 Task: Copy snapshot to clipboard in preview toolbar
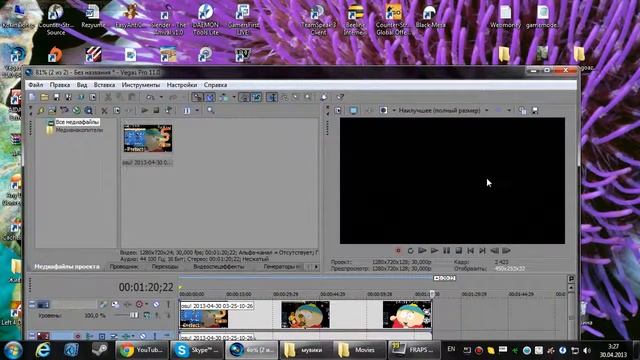coord(522,111)
